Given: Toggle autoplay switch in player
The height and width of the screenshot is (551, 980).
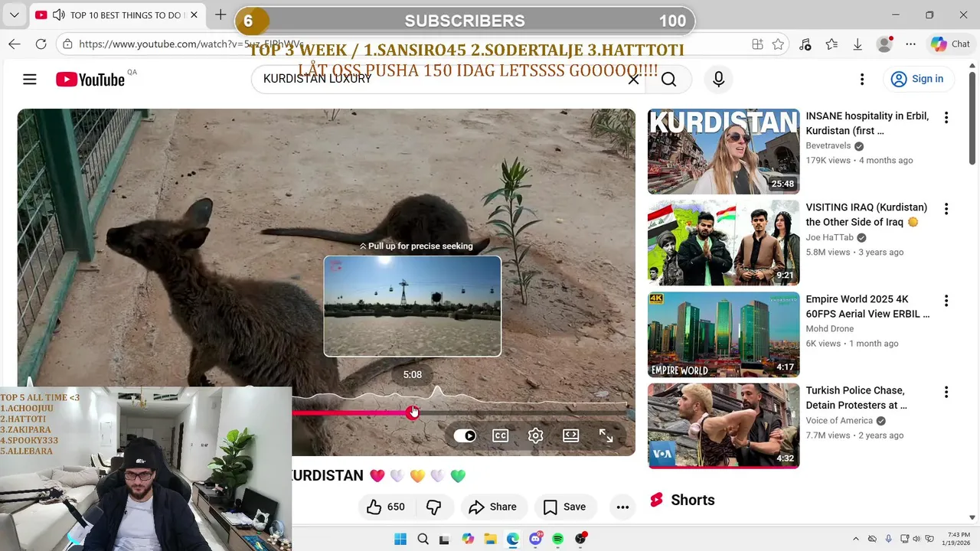Looking at the screenshot, I should coord(465,435).
